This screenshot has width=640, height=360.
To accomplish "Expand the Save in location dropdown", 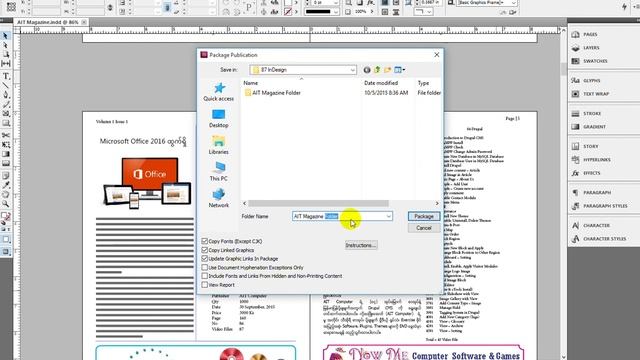I will click(352, 70).
